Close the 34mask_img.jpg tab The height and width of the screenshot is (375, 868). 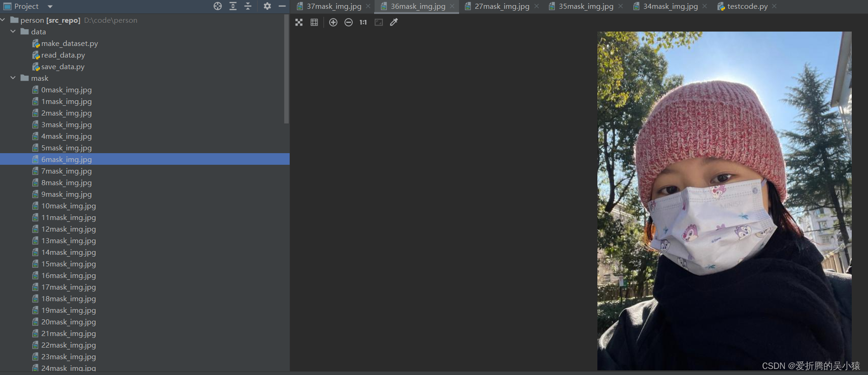pos(705,6)
